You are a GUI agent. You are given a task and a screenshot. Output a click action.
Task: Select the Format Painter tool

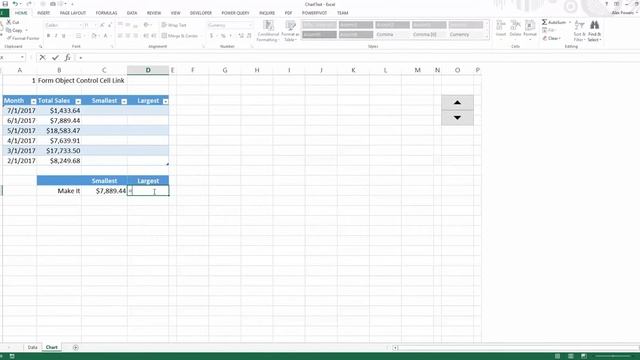tap(23, 38)
